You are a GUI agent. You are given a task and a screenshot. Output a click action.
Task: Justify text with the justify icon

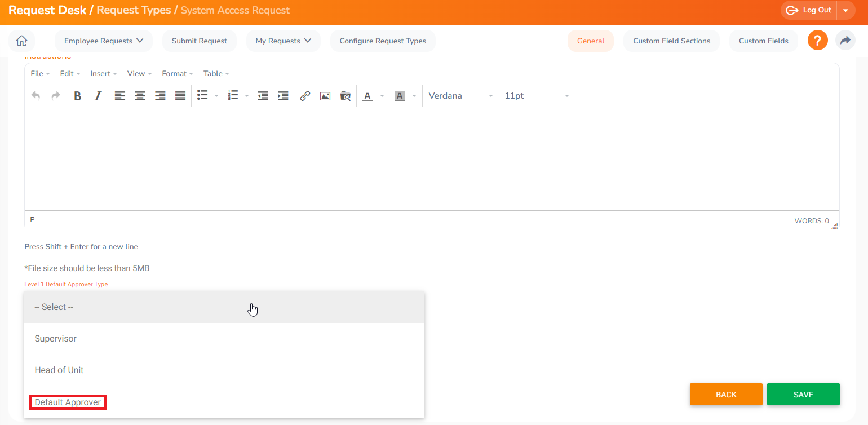[x=180, y=96]
